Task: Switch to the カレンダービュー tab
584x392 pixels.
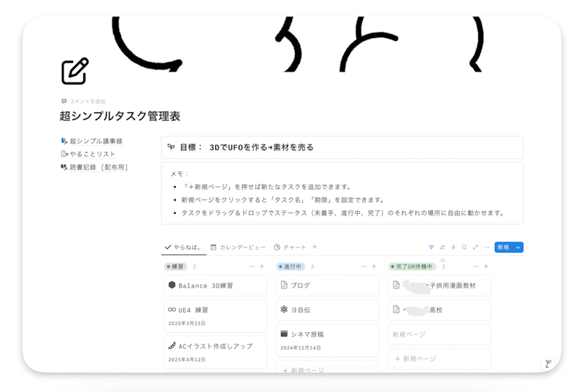Action: point(238,247)
